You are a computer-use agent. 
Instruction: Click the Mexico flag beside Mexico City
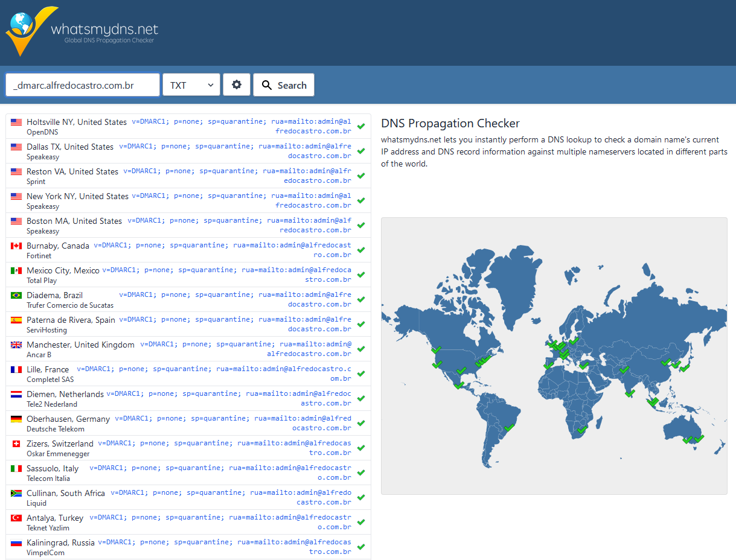(16, 270)
